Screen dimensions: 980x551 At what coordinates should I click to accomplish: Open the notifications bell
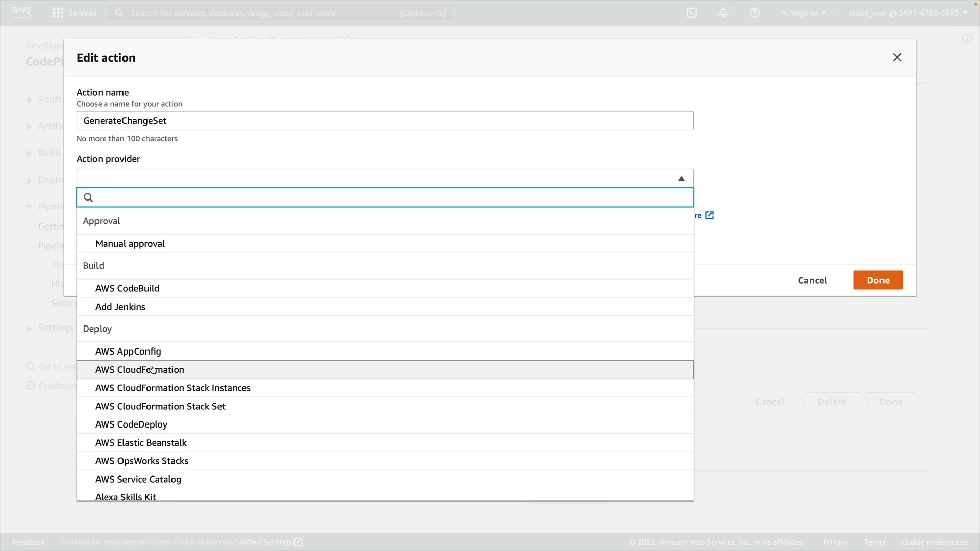pyautogui.click(x=723, y=13)
